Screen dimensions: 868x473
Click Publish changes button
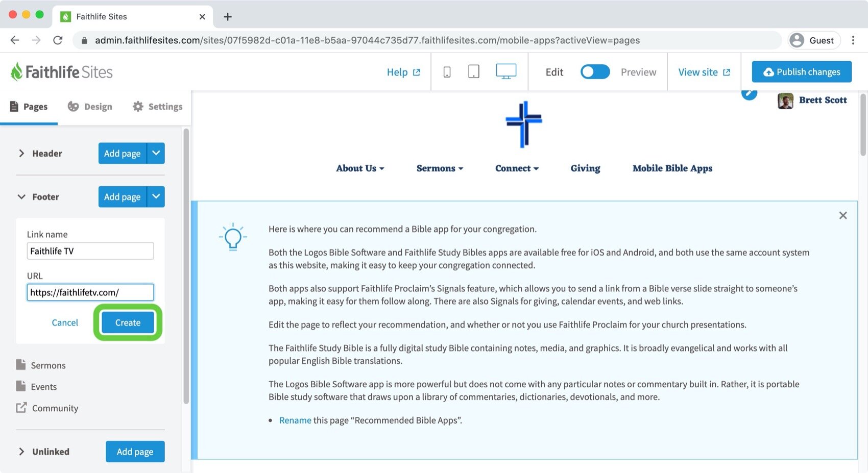[802, 72]
